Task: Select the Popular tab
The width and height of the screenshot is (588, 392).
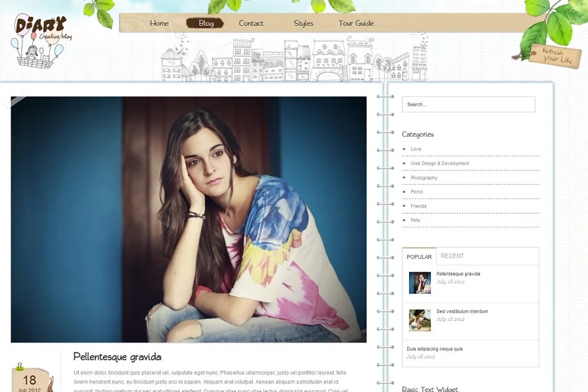Action: pos(419,256)
